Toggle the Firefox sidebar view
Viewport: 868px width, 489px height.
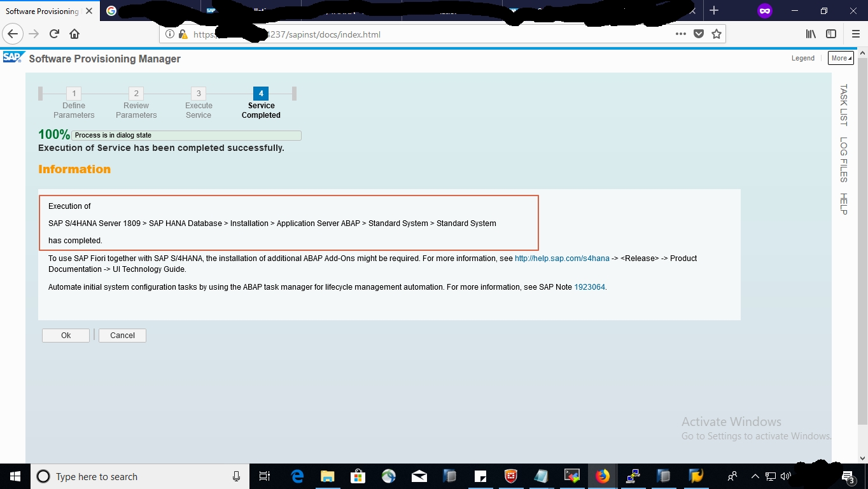click(831, 34)
